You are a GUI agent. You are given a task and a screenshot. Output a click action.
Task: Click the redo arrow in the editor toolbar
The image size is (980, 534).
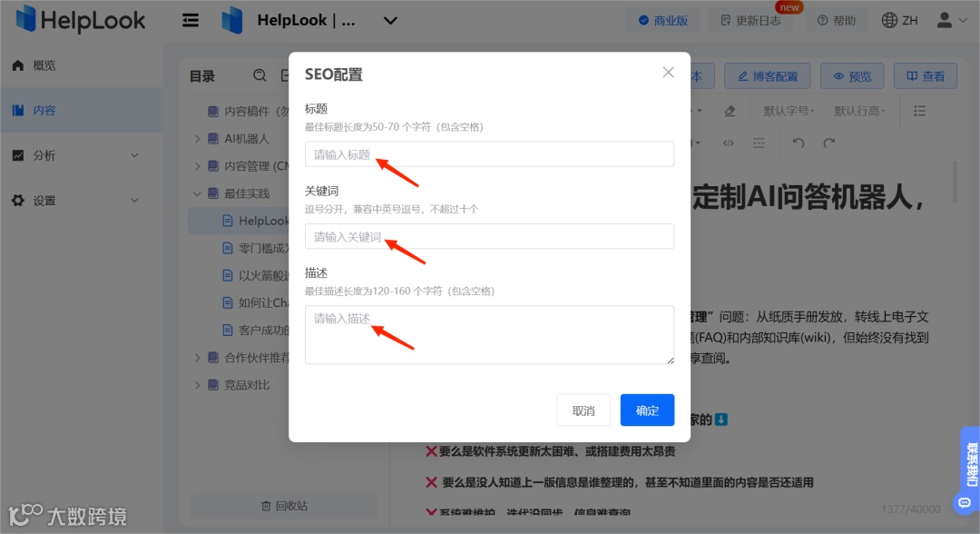pos(828,143)
